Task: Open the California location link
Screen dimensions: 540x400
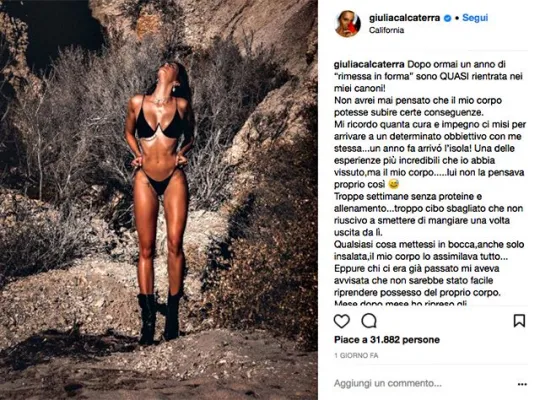Action: coord(386,30)
